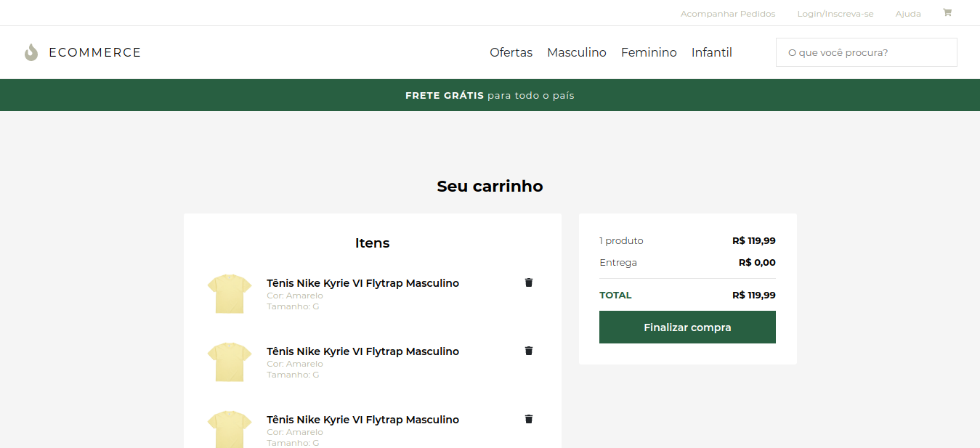Image resolution: width=980 pixels, height=448 pixels.
Task: Trash the third Tênis Nike Kyrie item
Action: tap(529, 419)
